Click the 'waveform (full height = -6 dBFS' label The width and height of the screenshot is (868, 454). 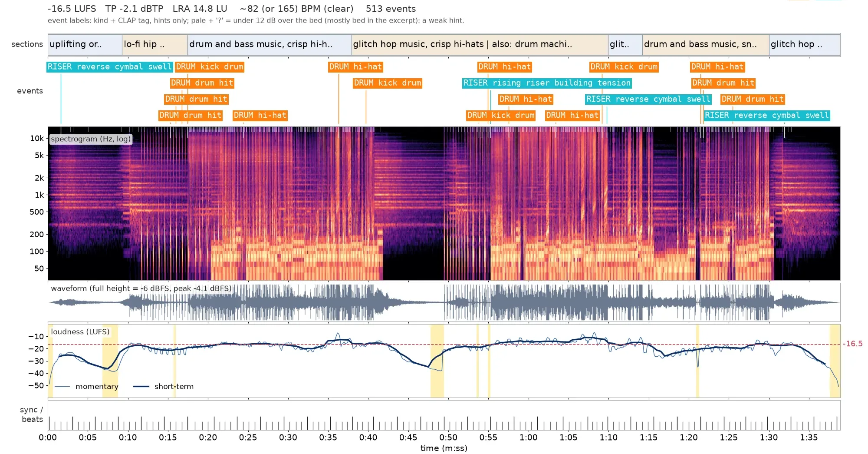click(x=141, y=288)
